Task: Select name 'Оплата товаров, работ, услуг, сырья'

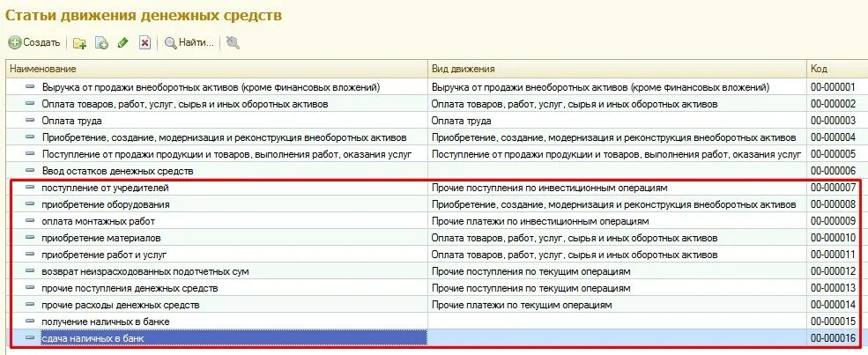Action: 185,104
